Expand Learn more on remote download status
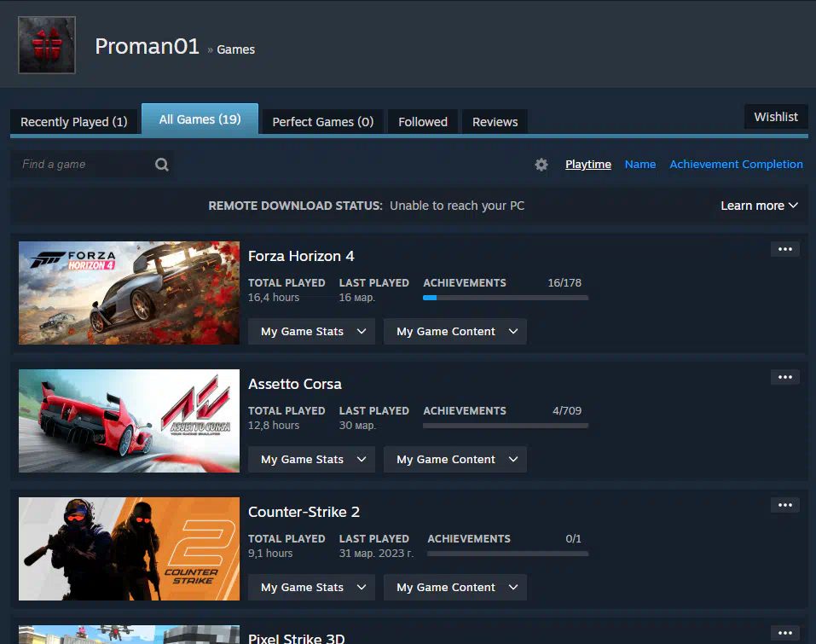 (759, 206)
